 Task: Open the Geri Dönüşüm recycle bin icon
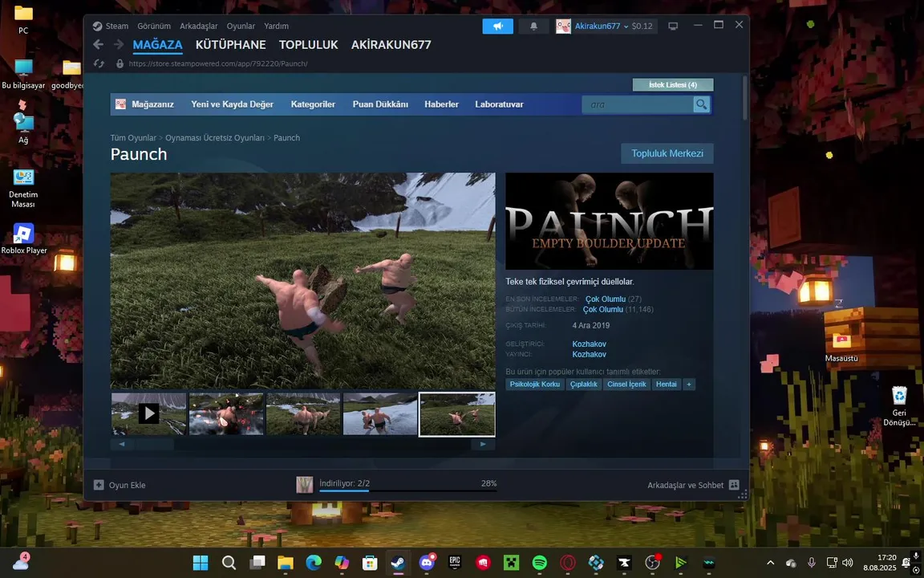click(899, 405)
